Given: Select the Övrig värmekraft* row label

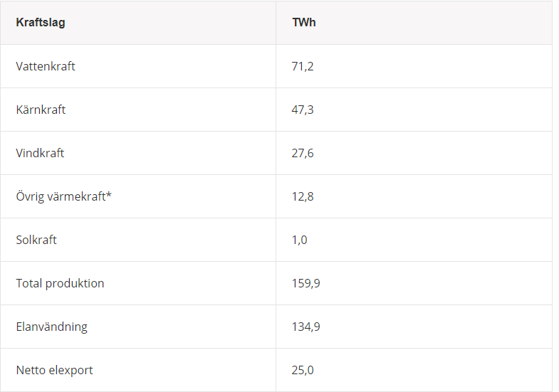Looking at the screenshot, I should (64, 196).
